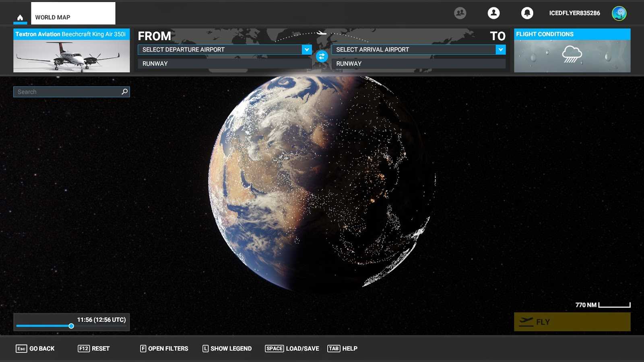This screenshot has width=644, height=362.
Task: Click the Home icon in top bar
Action: [x=20, y=17]
